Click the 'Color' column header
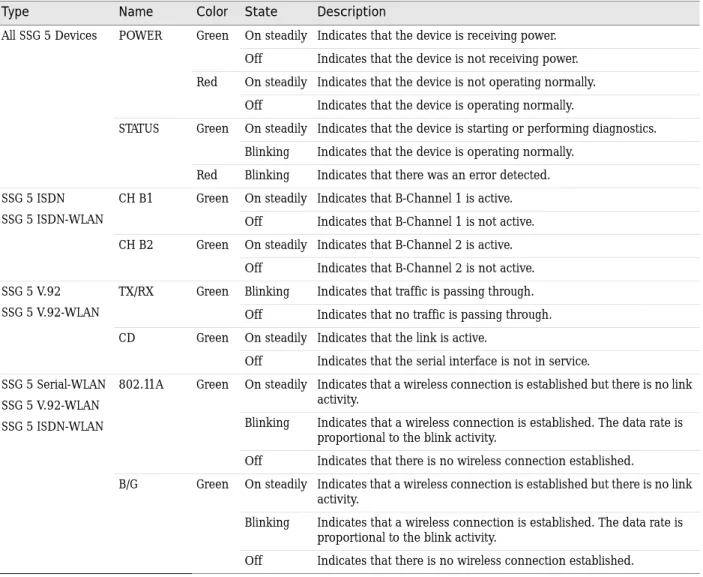The height and width of the screenshot is (577, 703). pos(212,12)
